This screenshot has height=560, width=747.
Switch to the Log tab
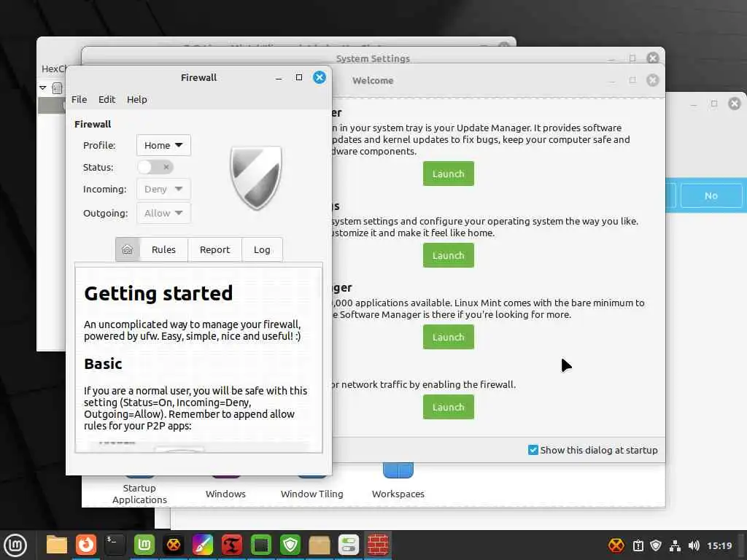click(x=262, y=249)
